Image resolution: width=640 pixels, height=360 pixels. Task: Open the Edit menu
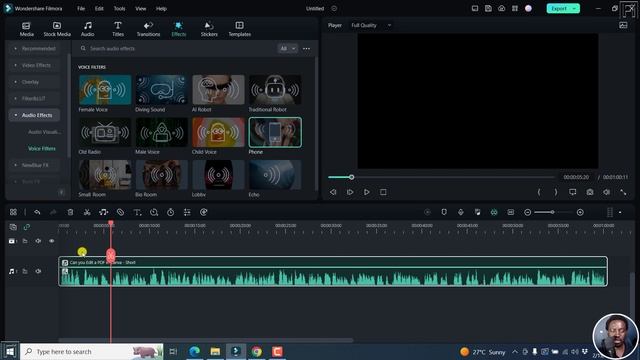tap(99, 9)
